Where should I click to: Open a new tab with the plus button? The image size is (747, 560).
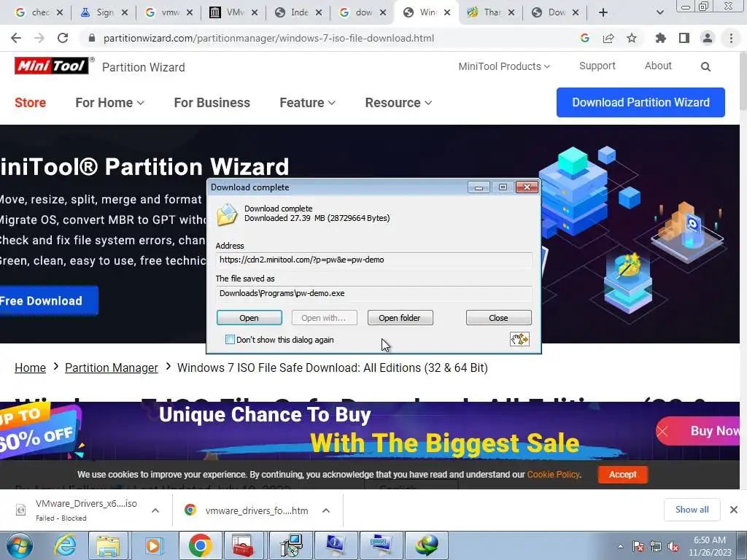point(603,13)
